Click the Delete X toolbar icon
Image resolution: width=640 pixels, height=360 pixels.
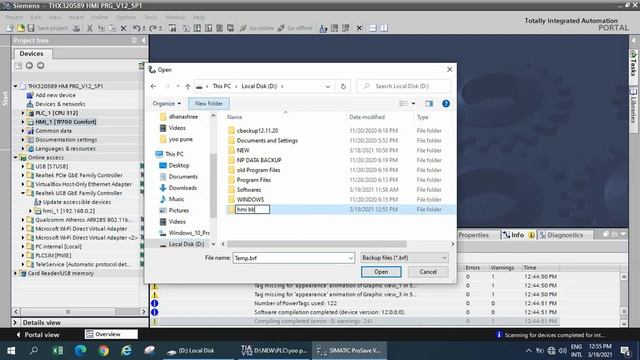coord(124,28)
